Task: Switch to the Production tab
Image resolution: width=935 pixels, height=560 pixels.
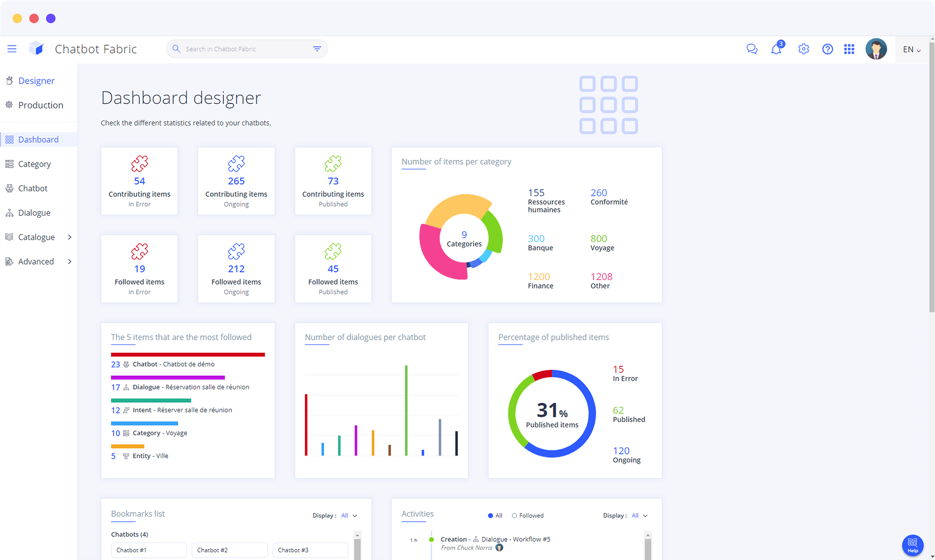Action: [40, 105]
